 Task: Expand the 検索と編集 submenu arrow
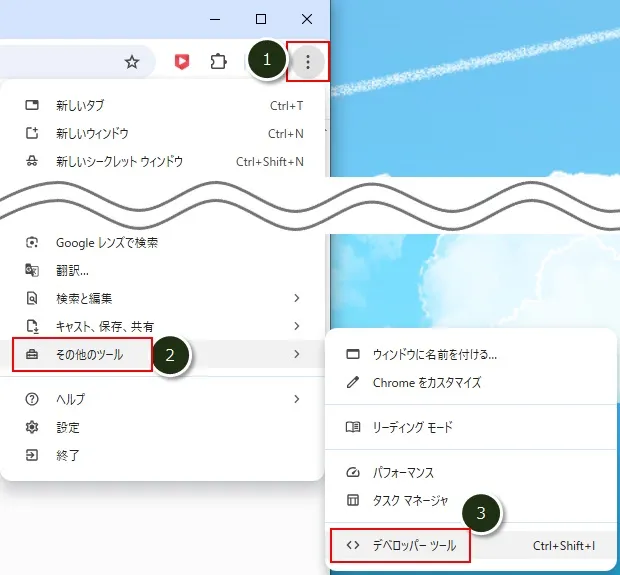(296, 298)
